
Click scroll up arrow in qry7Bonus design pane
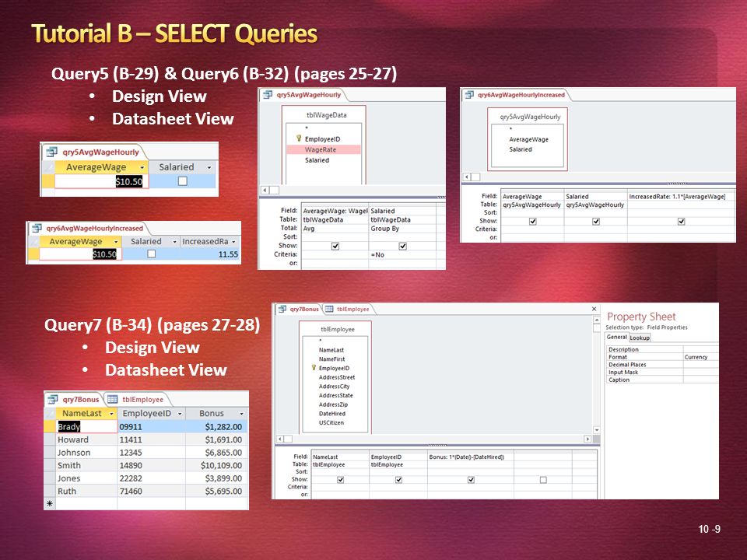(x=597, y=320)
